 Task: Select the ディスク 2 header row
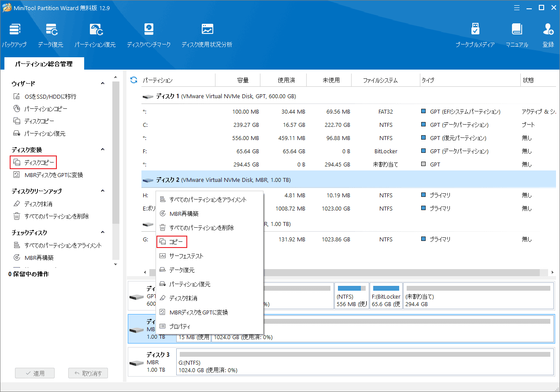pos(348,180)
